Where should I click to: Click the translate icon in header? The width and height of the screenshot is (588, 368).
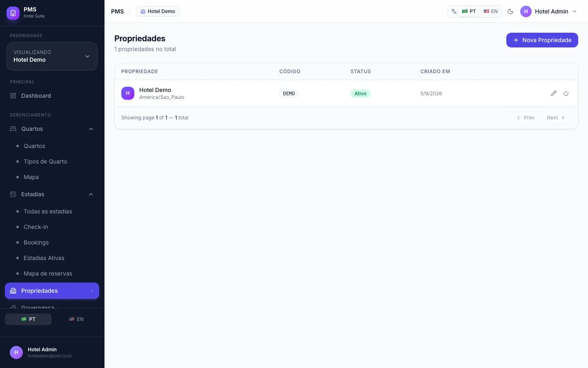pyautogui.click(x=454, y=11)
